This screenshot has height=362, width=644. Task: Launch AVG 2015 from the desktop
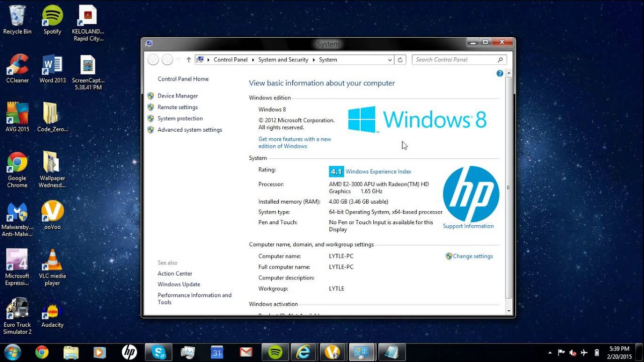pyautogui.click(x=17, y=117)
